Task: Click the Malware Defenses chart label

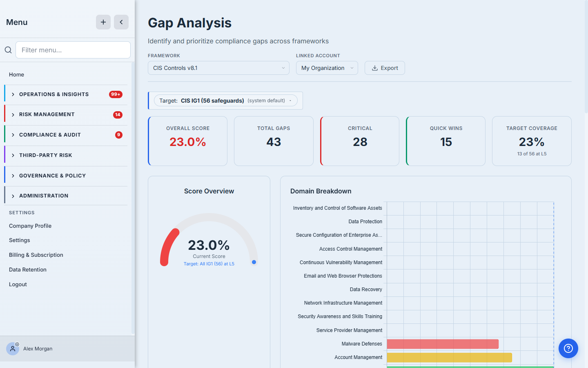Action: point(362,344)
